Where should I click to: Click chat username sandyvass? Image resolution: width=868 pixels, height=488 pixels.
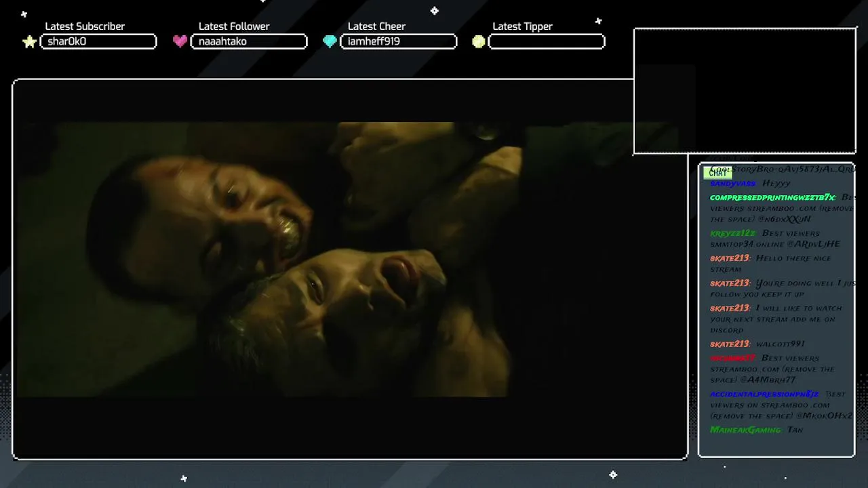point(732,184)
